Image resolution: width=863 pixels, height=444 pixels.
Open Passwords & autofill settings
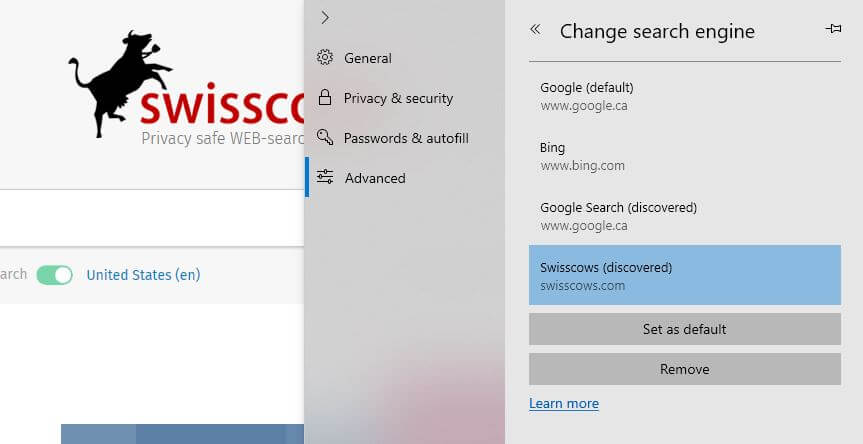pos(405,138)
